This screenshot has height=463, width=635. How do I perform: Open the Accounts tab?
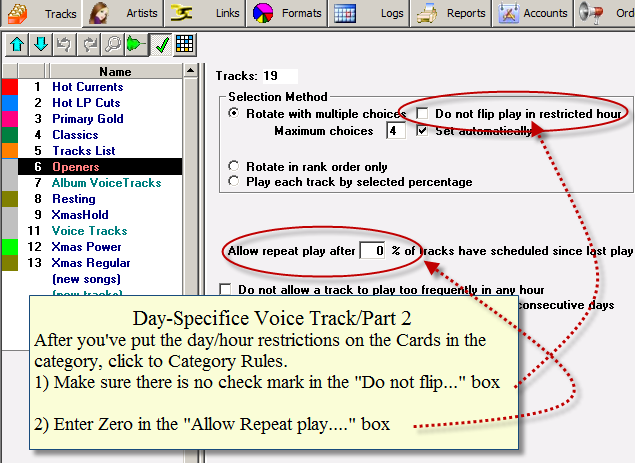pyautogui.click(x=533, y=13)
